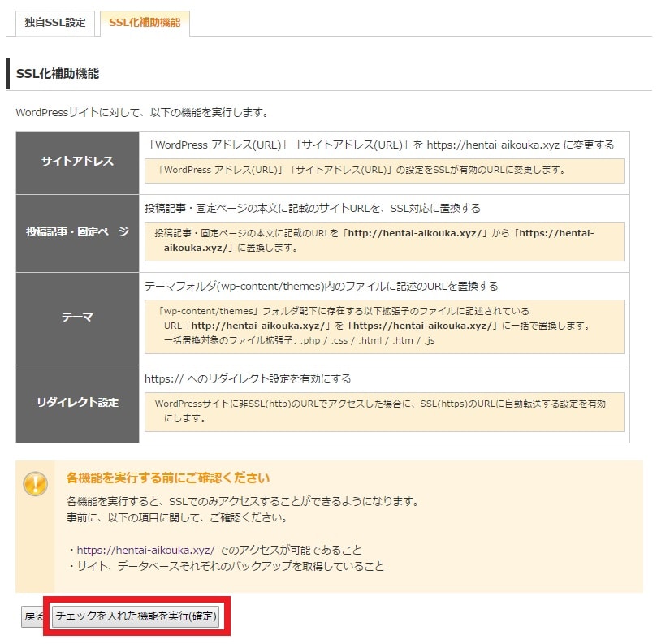Select the 投稿記事・固定ページ row header
This screenshot has height=644, width=657.
pyautogui.click(x=77, y=233)
